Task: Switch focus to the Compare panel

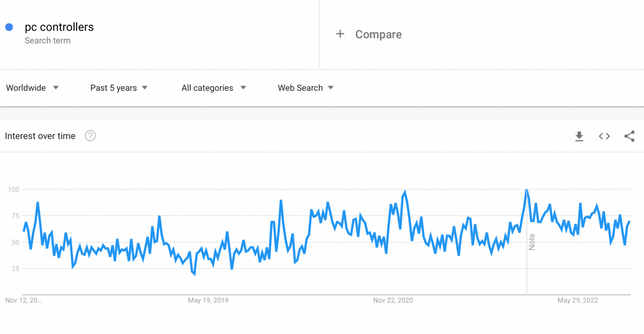Action: [x=378, y=34]
